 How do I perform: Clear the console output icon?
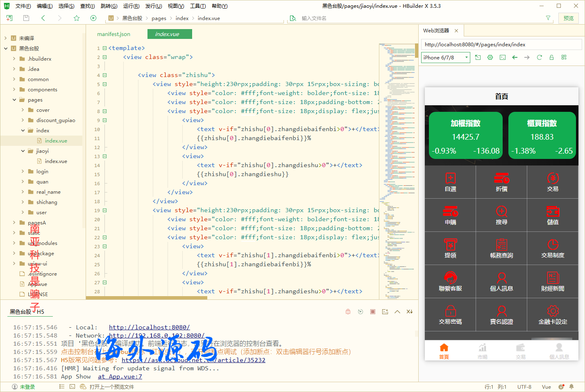pyautogui.click(x=410, y=311)
